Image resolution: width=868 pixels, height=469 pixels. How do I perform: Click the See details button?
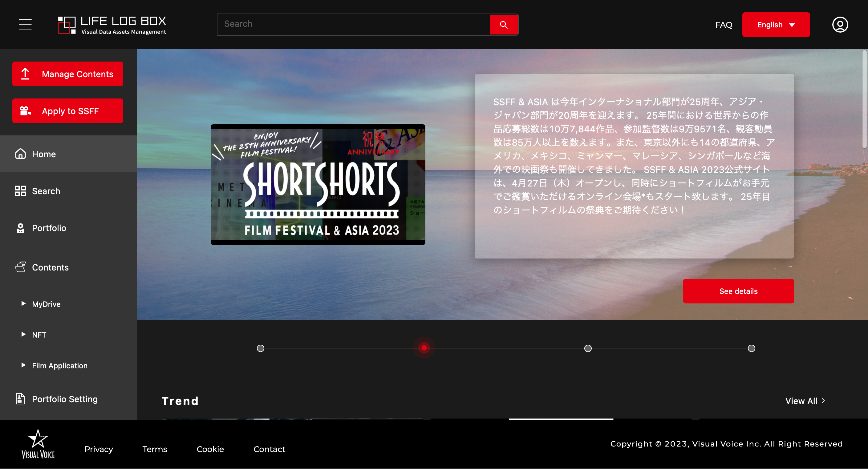(x=738, y=291)
